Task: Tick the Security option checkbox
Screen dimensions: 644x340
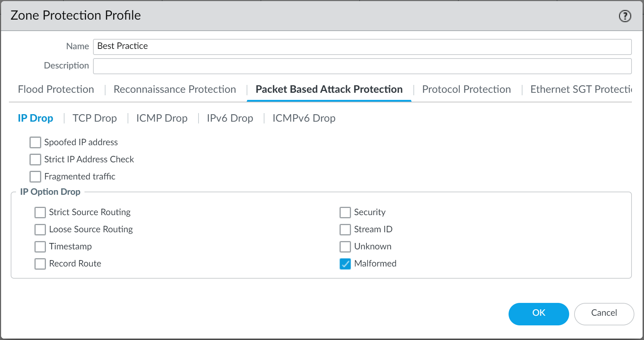Action: pyautogui.click(x=345, y=212)
